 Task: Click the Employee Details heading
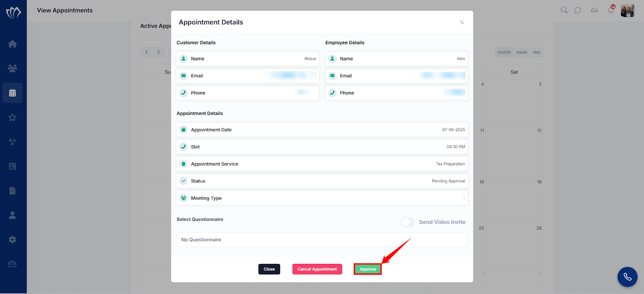(x=345, y=43)
